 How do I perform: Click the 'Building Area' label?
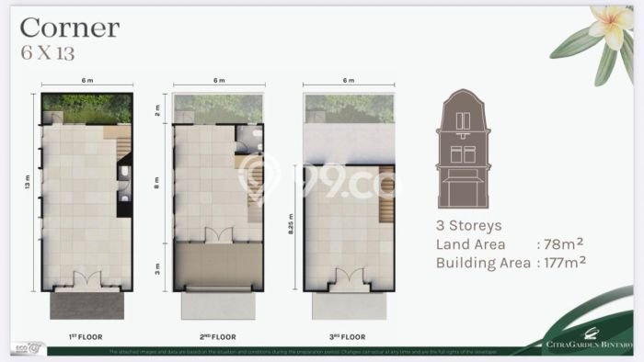(x=483, y=263)
